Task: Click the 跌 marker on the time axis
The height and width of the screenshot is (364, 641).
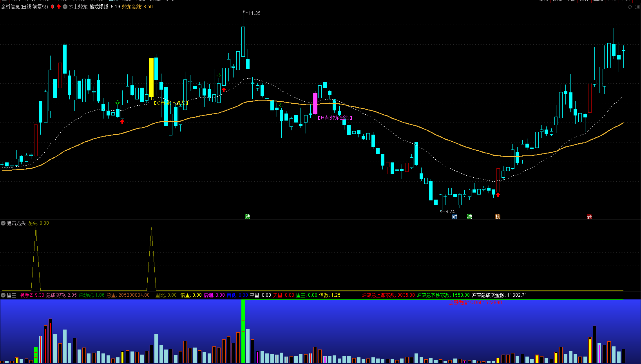Action: (248, 216)
